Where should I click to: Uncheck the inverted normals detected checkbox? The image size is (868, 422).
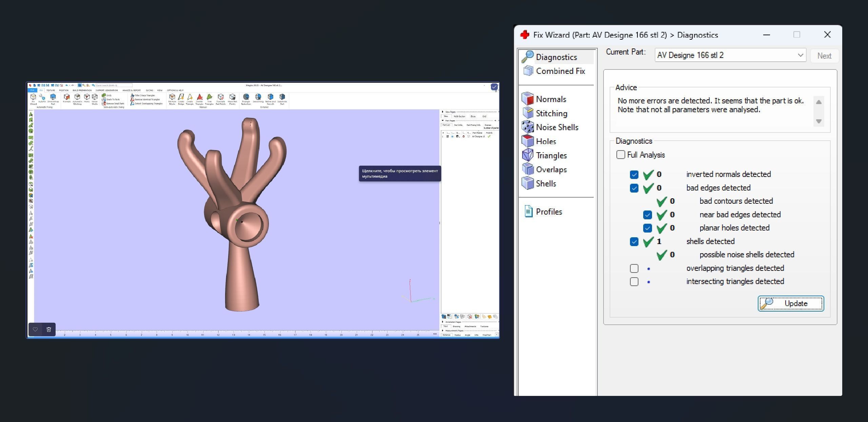tap(634, 175)
